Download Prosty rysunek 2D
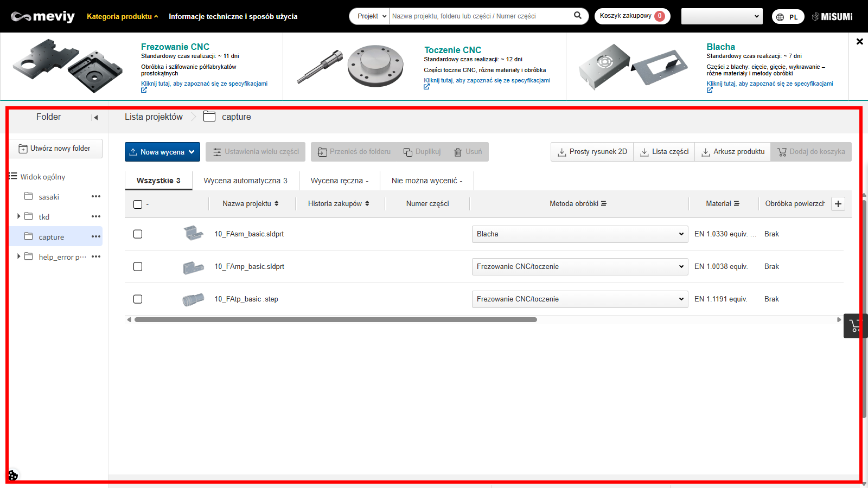The image size is (868, 488). click(592, 152)
